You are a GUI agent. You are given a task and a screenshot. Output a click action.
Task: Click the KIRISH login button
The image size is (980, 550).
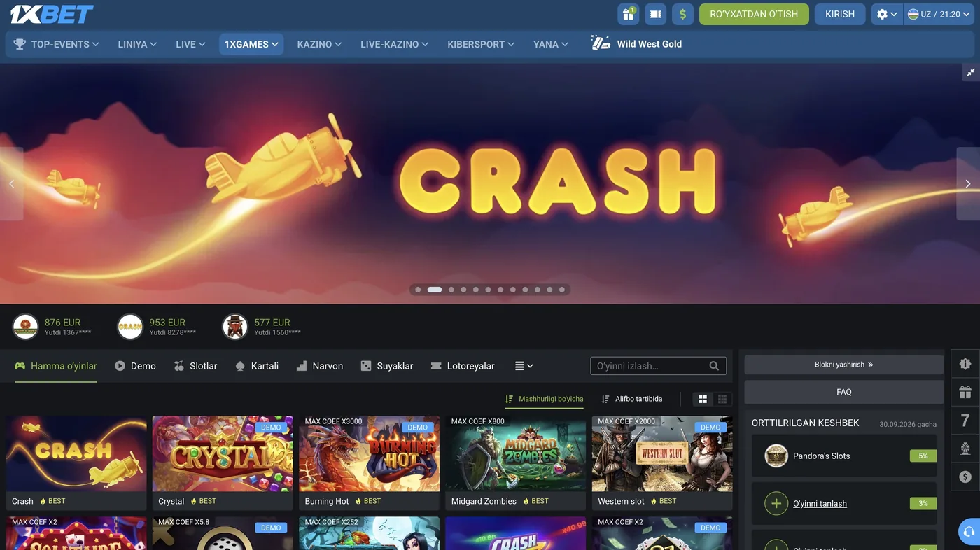(840, 14)
